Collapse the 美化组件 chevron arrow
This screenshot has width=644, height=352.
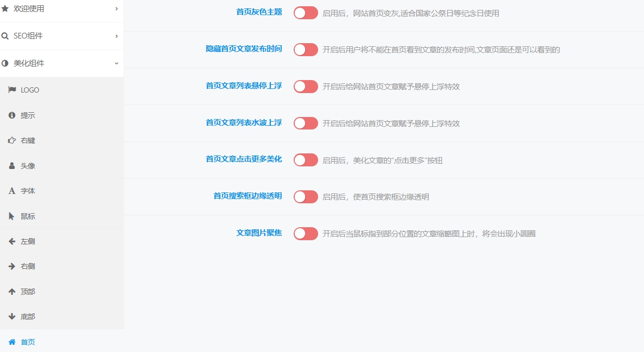[x=116, y=63]
